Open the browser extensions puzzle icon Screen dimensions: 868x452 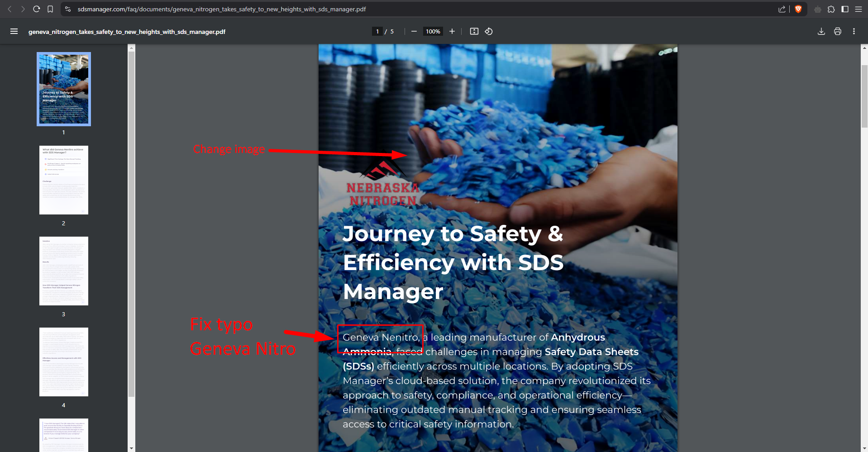point(831,9)
